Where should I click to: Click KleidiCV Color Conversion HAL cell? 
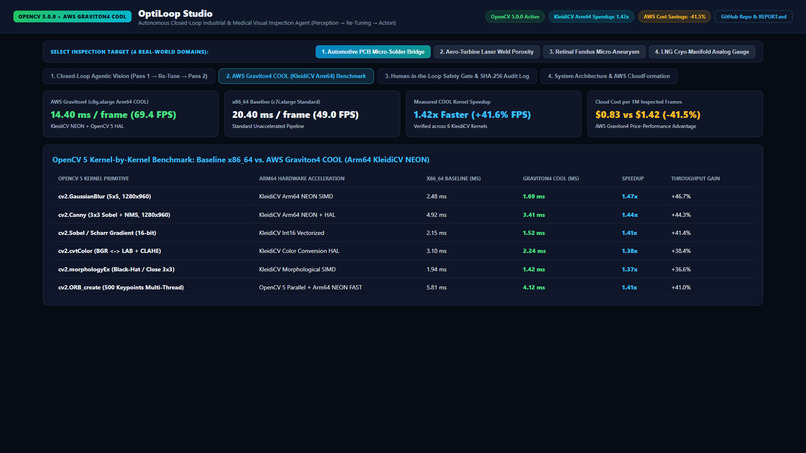pyautogui.click(x=299, y=251)
